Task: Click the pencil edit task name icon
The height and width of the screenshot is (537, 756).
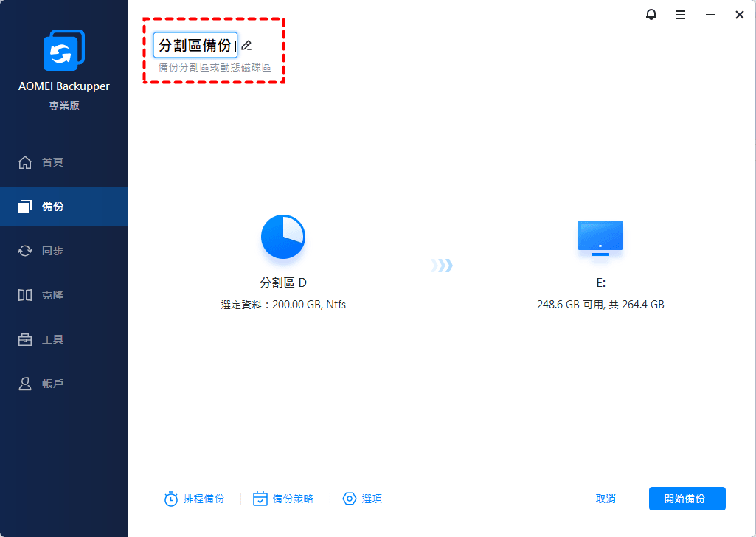Action: [x=246, y=45]
